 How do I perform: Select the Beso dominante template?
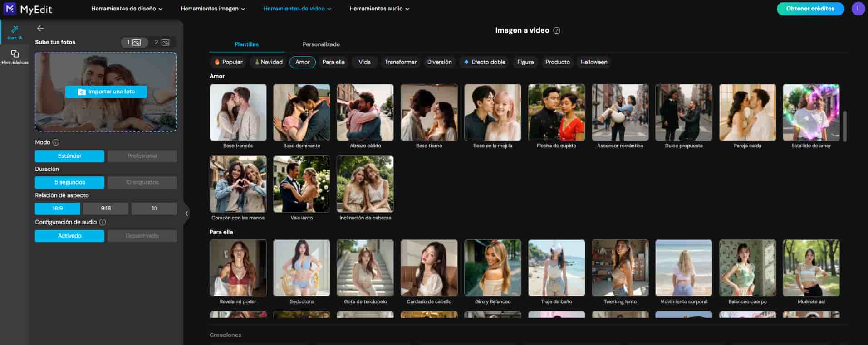pos(302,112)
